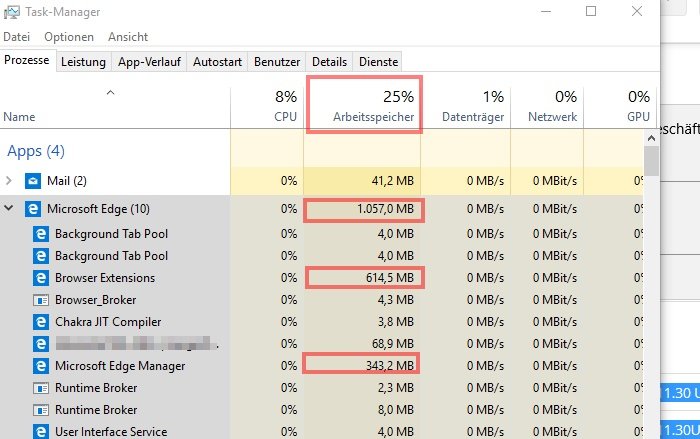The width and height of the screenshot is (700, 439).
Task: Click the 41,2 MB memory value
Action: pyautogui.click(x=392, y=181)
